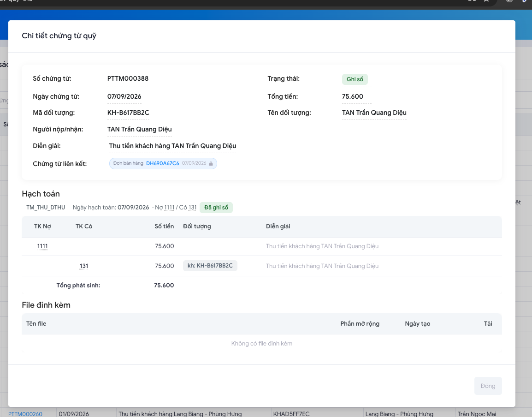The width and height of the screenshot is (532, 417).
Task: Click the Tên đối tượng name value
Action: (x=374, y=113)
